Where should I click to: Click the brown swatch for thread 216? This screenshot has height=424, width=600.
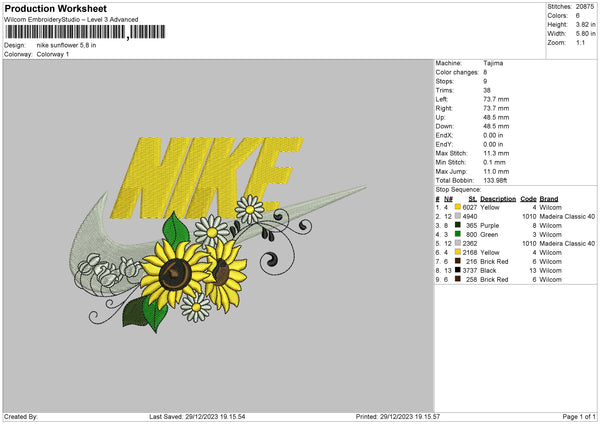point(458,261)
